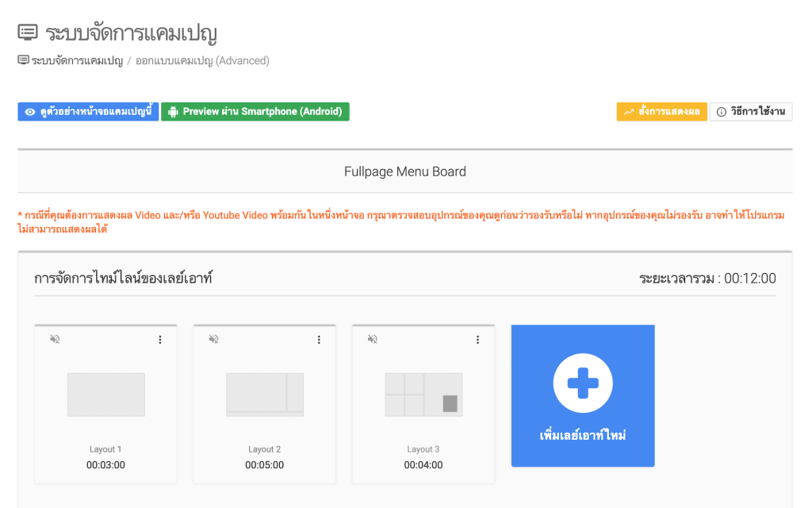Click the chart icon on yellow button
Image resolution: width=812 pixels, height=508 pixels.
(629, 112)
